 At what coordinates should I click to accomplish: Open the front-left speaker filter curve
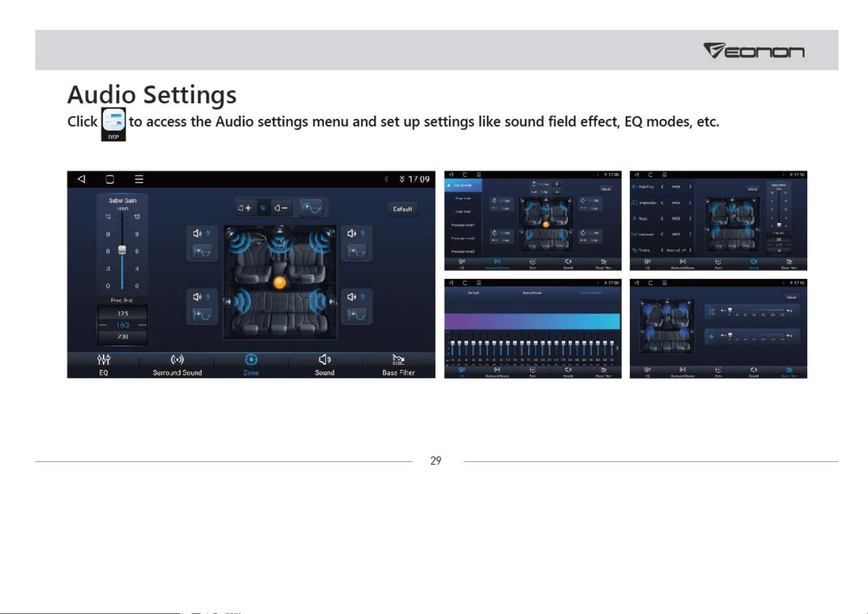201,252
